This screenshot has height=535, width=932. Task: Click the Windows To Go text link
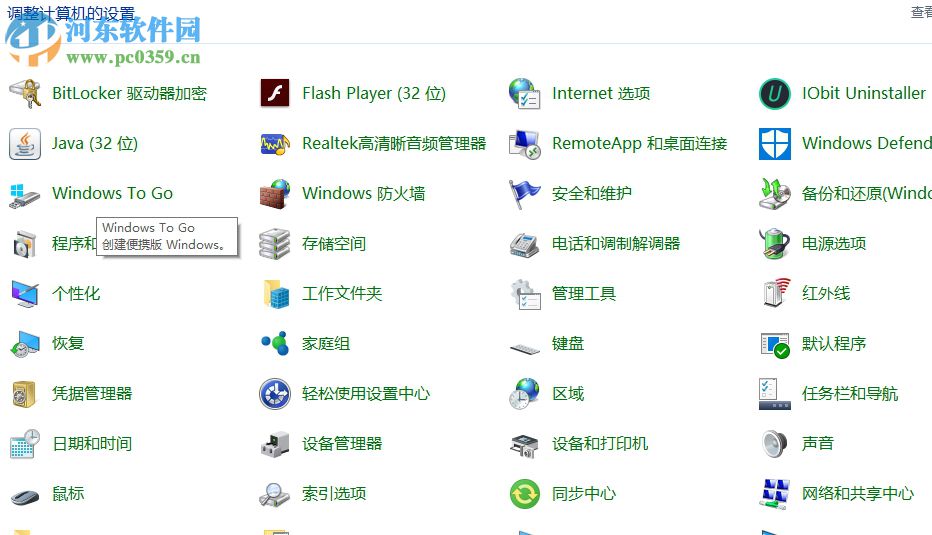click(112, 194)
